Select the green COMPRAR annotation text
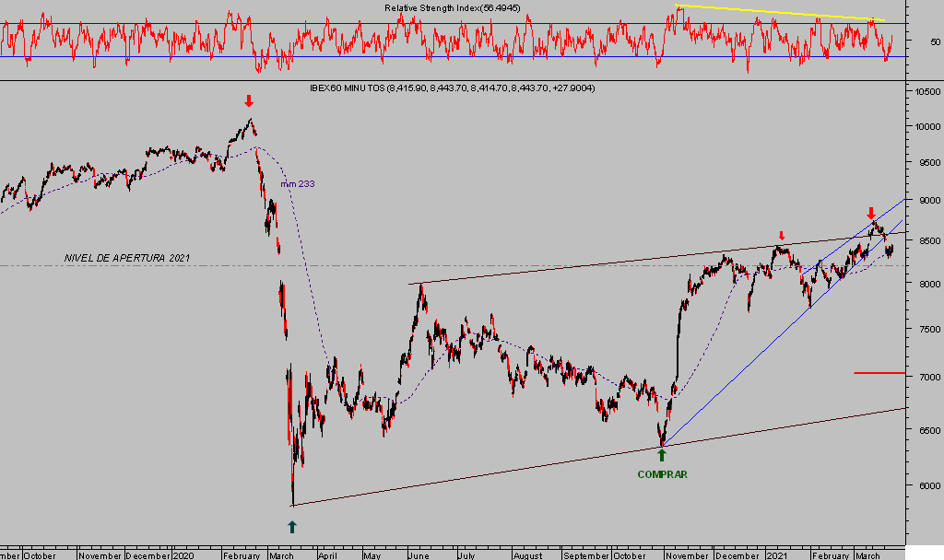 pyautogui.click(x=662, y=474)
